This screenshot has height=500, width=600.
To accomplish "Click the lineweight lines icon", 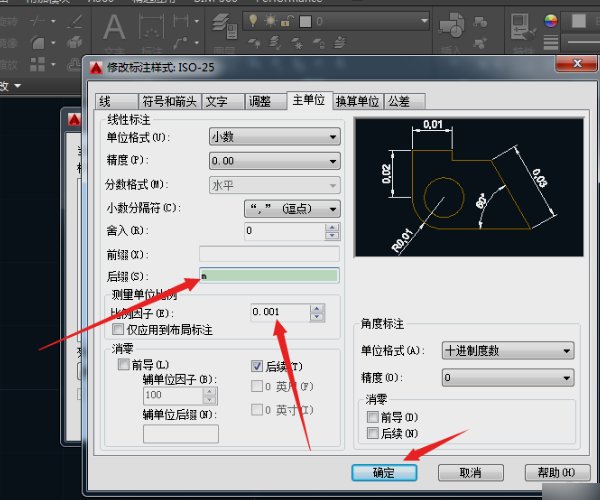I will click(551, 42).
